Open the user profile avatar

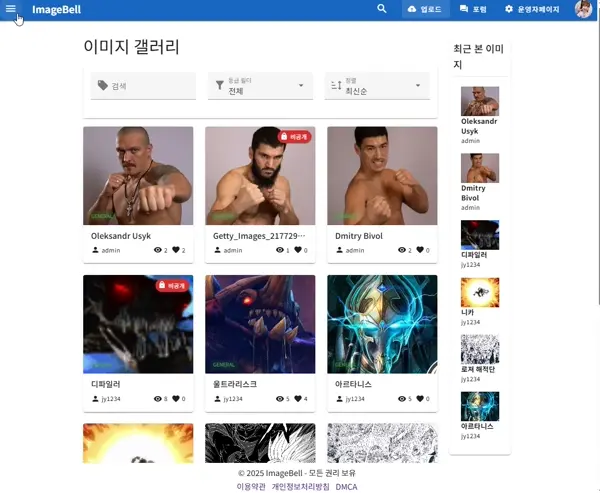point(583,9)
